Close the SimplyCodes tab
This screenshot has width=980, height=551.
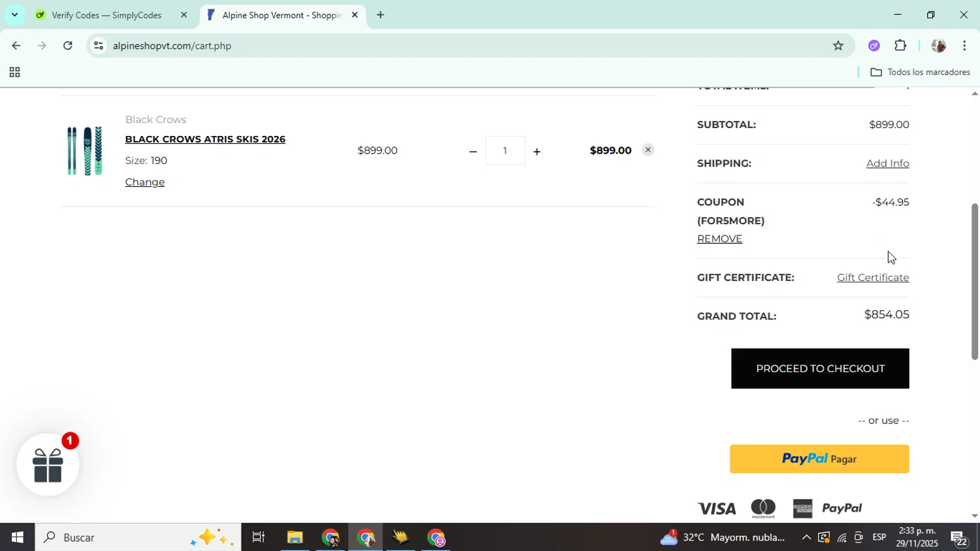184,14
